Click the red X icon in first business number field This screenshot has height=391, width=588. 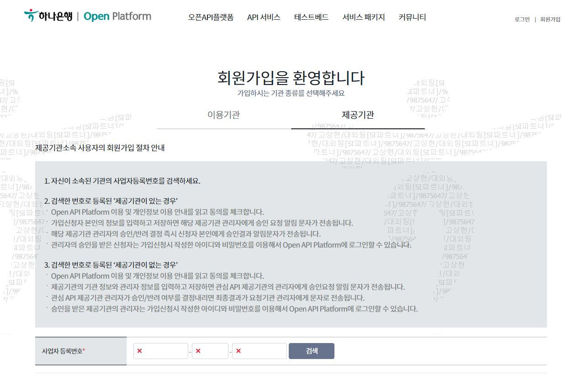(139, 351)
